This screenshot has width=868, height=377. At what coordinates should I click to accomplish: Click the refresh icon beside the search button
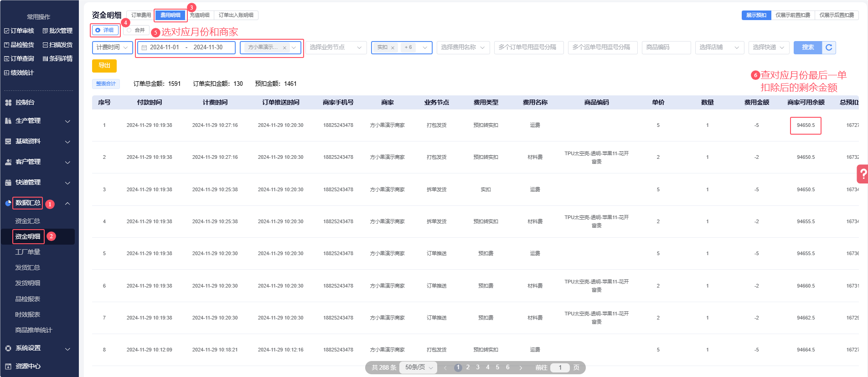coord(828,47)
